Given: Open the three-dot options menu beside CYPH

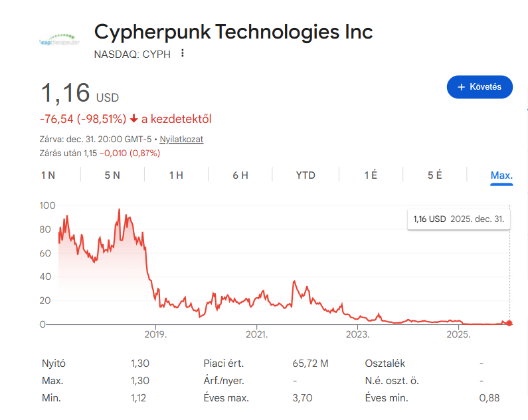Looking at the screenshot, I should (x=183, y=54).
